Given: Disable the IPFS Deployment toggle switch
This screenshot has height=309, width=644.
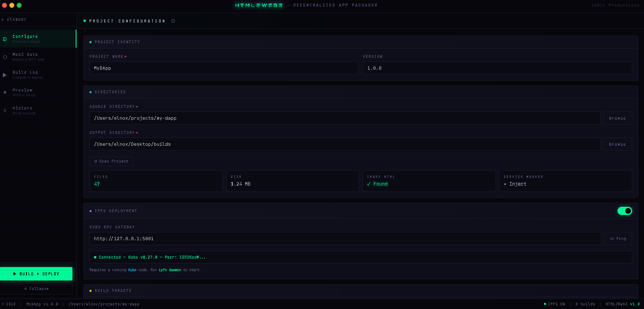Looking at the screenshot, I should (624, 211).
